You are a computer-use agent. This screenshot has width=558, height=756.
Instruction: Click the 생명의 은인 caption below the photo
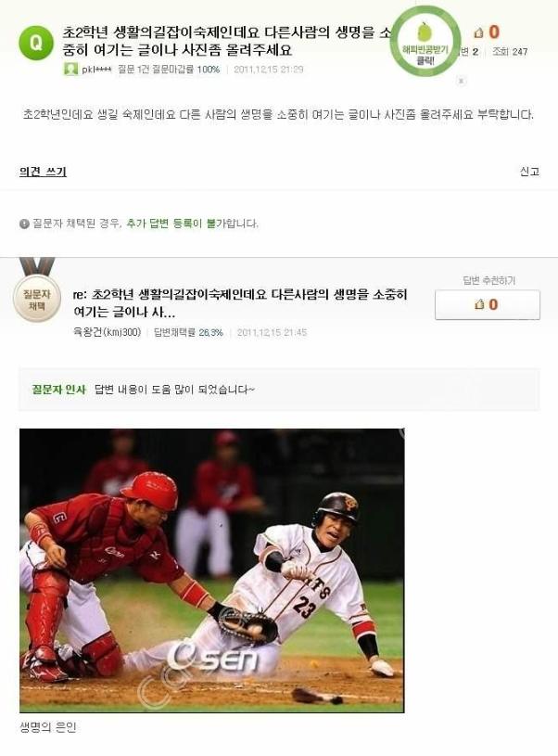[48, 727]
